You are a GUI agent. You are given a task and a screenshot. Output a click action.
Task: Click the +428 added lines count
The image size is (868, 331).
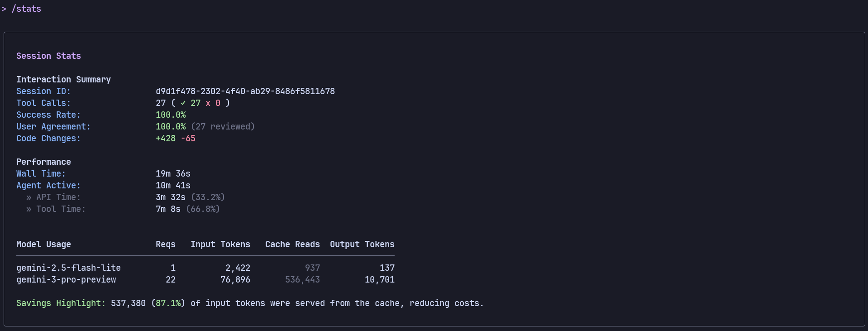tap(165, 139)
